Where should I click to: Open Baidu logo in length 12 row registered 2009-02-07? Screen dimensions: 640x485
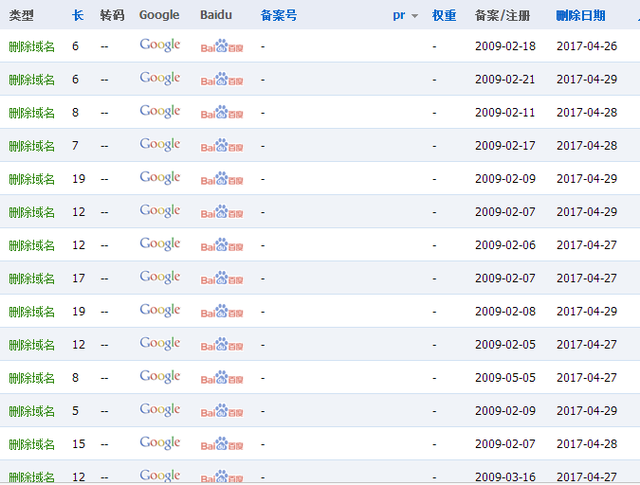[x=222, y=211]
